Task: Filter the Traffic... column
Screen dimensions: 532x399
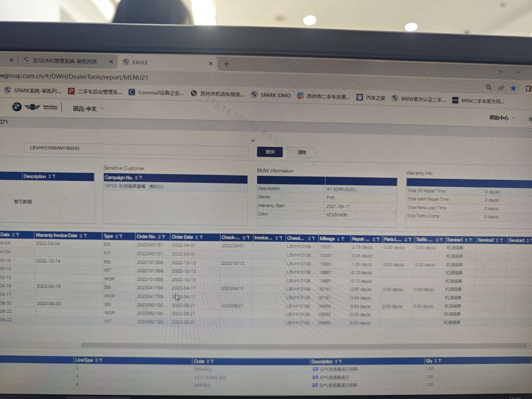Action: [441, 240]
